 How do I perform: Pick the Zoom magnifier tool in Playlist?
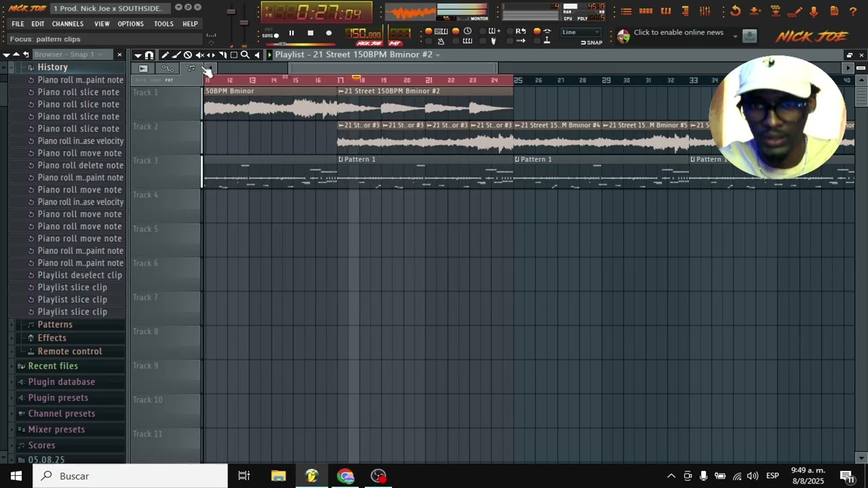click(245, 55)
